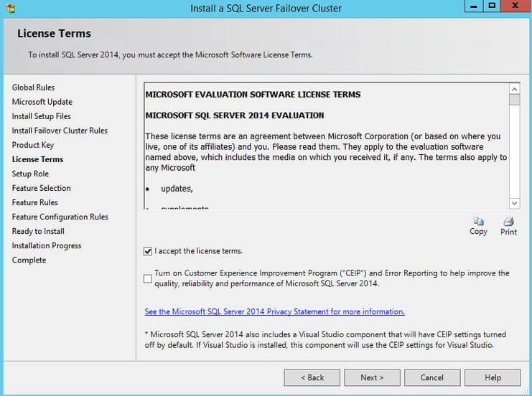Click the 'License Terms' page heading

pos(55,34)
